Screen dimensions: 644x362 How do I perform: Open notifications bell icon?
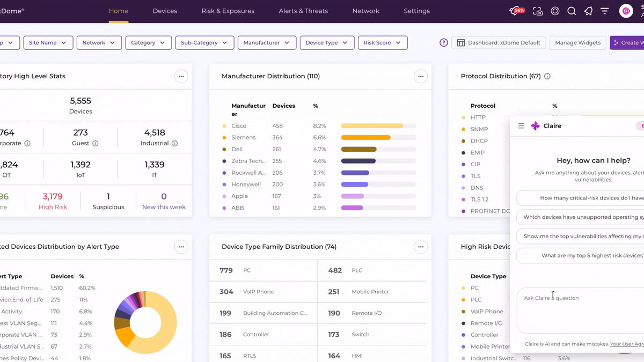coord(588,11)
